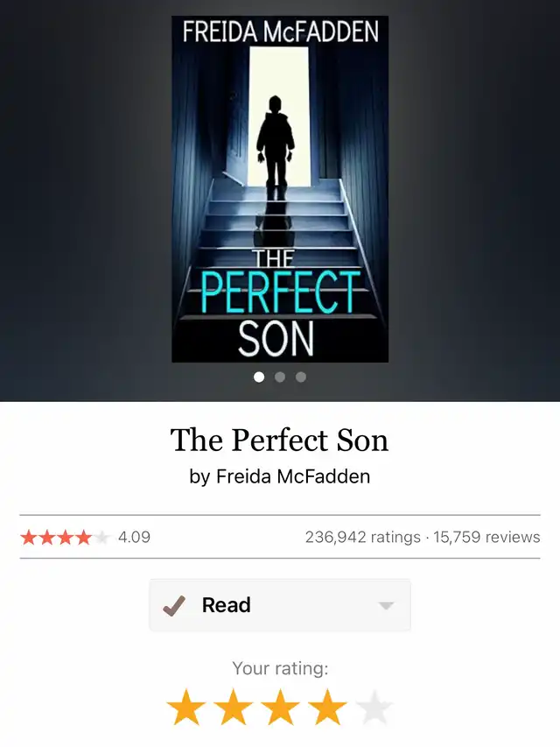Click the fourth gold rating star
Image resolution: width=560 pixels, height=747 pixels.
click(x=327, y=707)
